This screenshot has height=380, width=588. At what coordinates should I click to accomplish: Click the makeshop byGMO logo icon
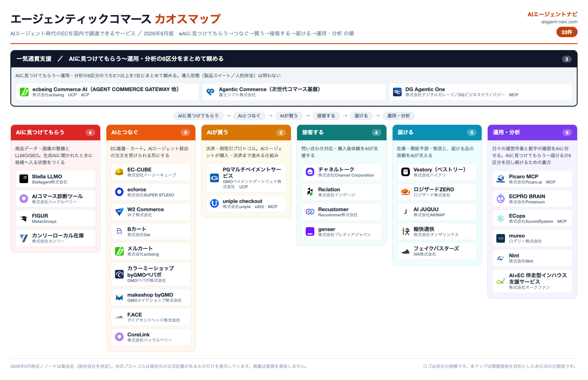click(119, 297)
